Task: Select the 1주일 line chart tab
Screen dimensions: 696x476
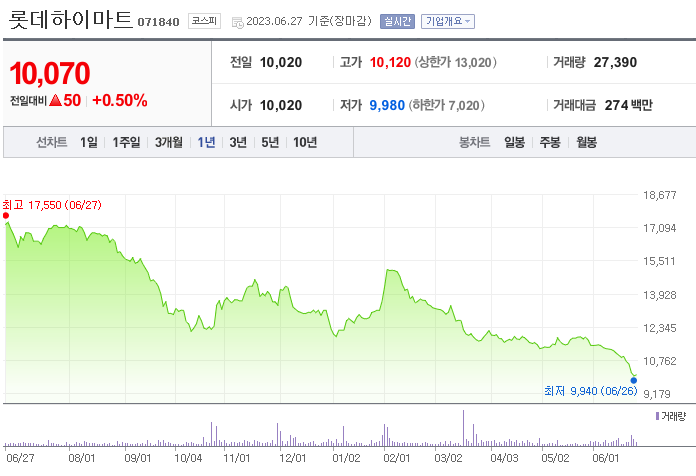Action: [126, 143]
